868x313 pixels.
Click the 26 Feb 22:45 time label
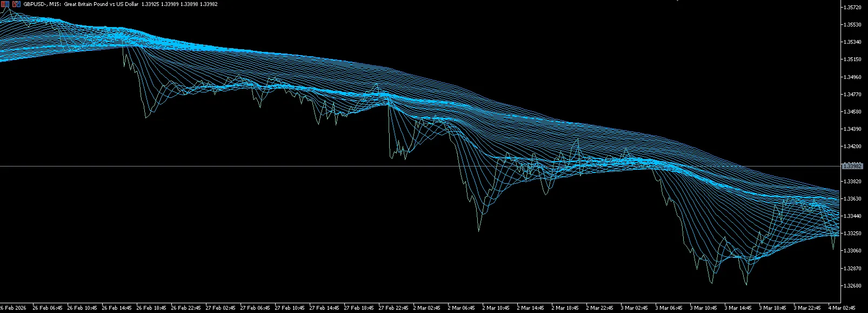pyautogui.click(x=186, y=308)
